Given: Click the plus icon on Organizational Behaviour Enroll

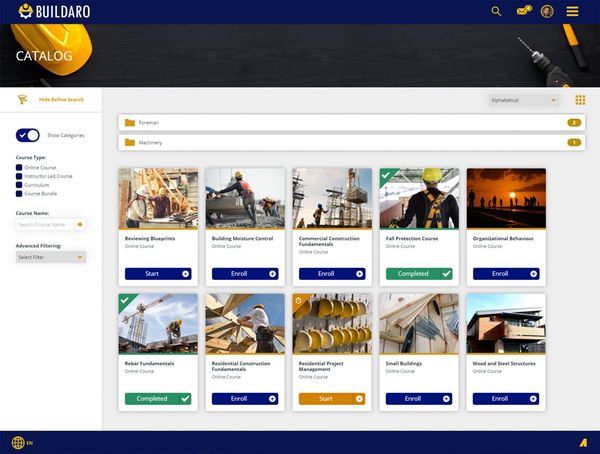Looking at the screenshot, I should click(533, 274).
